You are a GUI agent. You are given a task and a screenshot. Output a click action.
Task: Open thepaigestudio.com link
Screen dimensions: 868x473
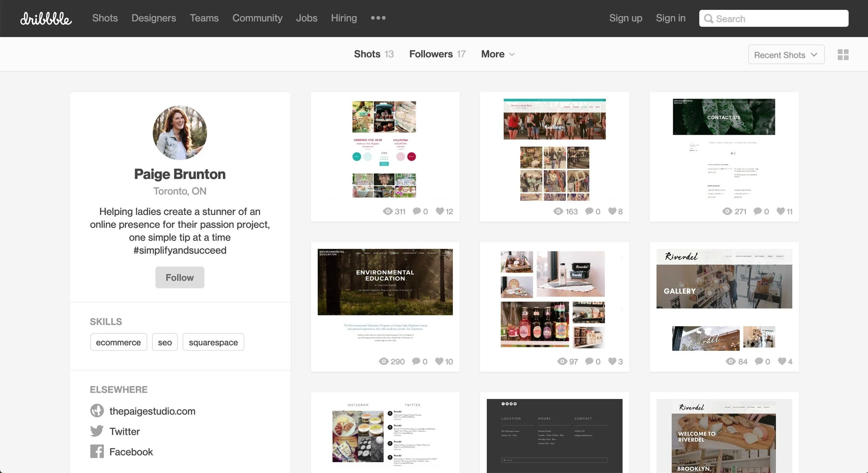click(152, 411)
